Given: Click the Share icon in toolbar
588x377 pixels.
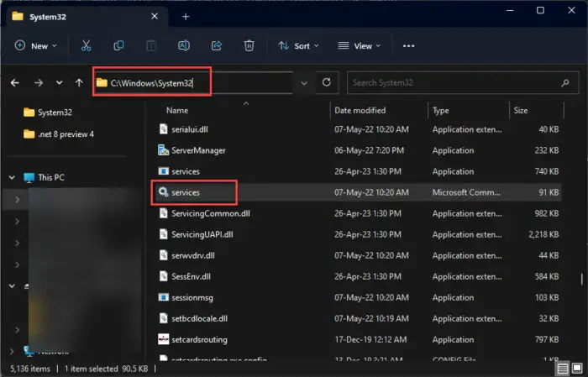Looking at the screenshot, I should 217,45.
